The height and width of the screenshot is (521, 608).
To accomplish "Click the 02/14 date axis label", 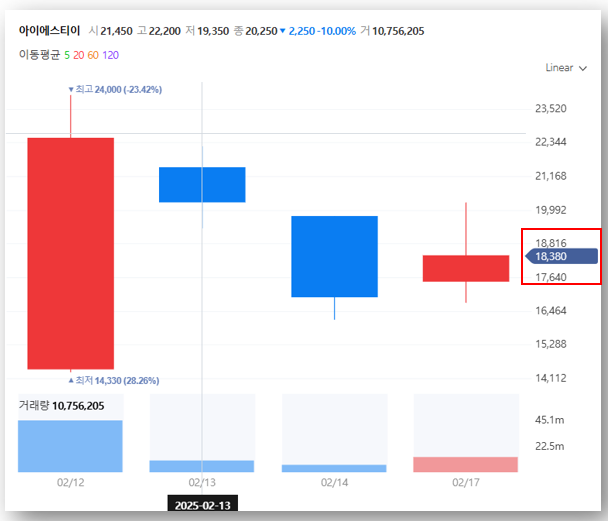I will [x=334, y=483].
